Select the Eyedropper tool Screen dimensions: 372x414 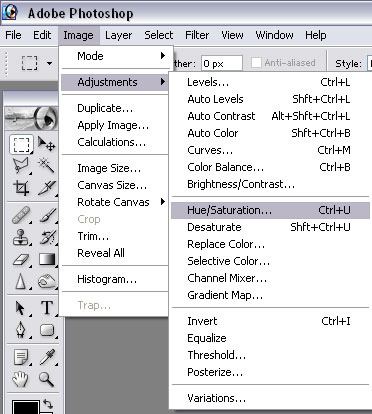click(x=47, y=357)
